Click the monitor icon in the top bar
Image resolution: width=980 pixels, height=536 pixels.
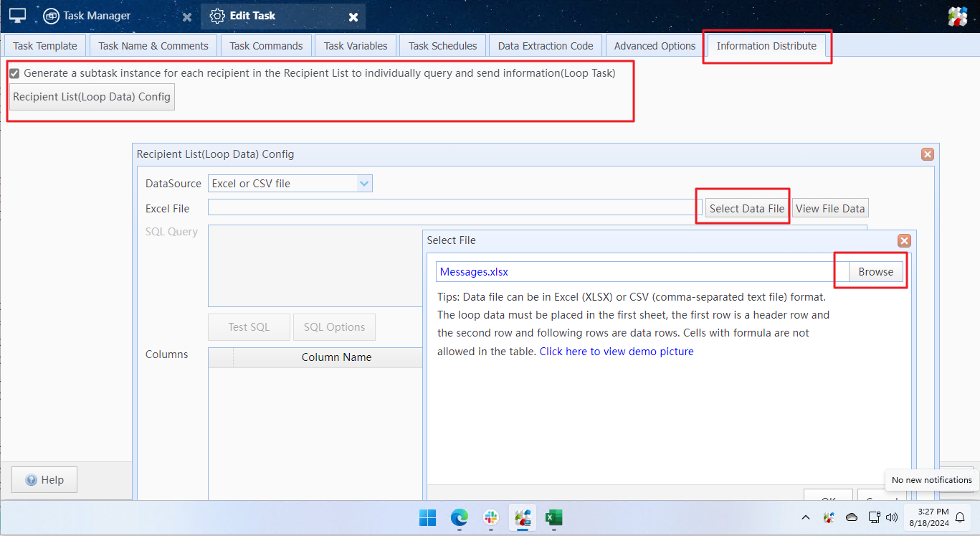[x=17, y=16]
